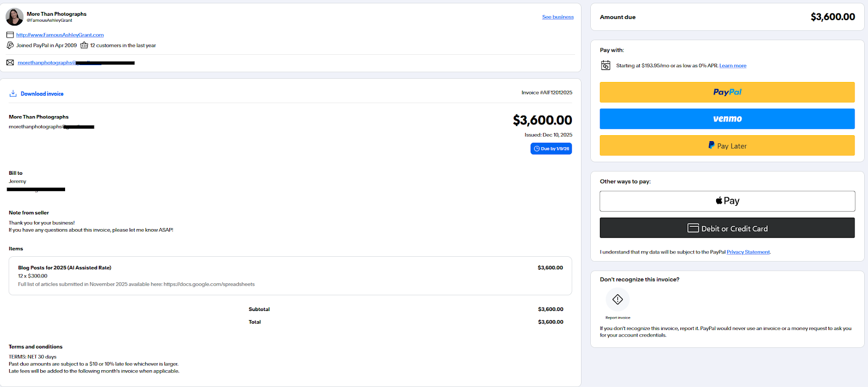868x387 pixels.
Task: Select Debit or Credit Card button
Action: (x=727, y=228)
